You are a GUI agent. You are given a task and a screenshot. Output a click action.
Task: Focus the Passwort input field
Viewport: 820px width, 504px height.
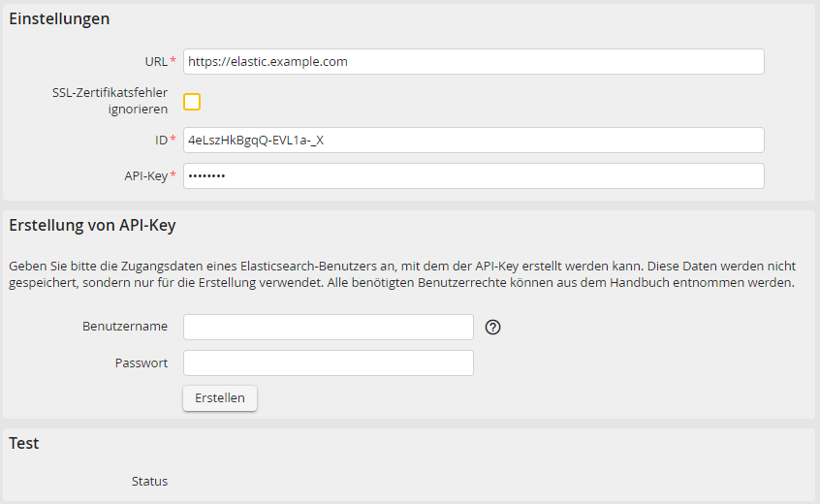[x=328, y=363]
